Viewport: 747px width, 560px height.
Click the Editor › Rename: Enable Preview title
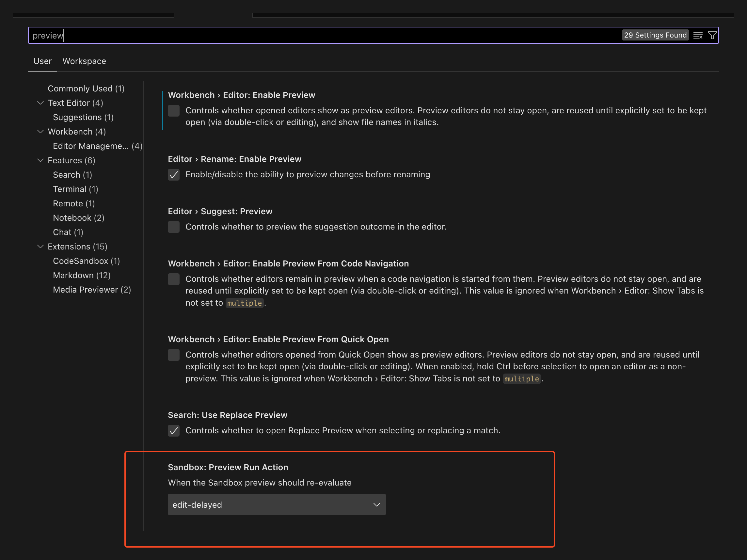coord(235,159)
